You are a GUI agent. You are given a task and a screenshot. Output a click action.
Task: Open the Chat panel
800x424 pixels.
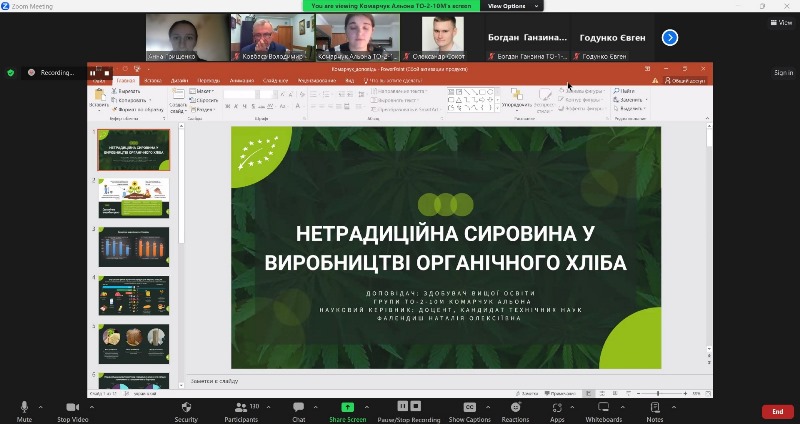(298, 407)
